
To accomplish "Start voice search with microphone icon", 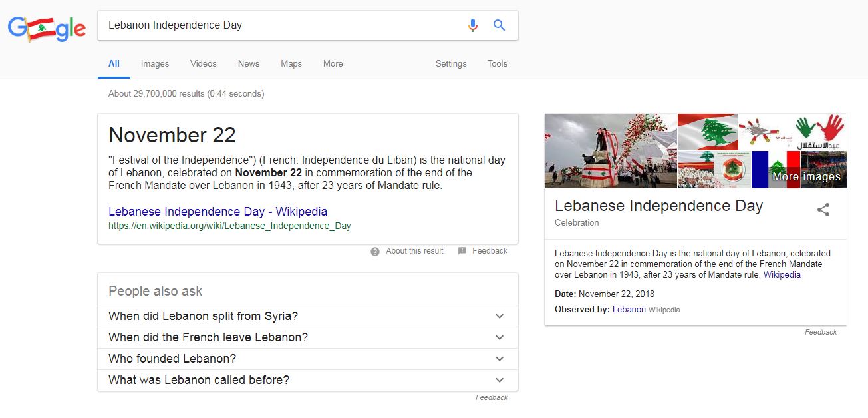I will pyautogui.click(x=473, y=25).
